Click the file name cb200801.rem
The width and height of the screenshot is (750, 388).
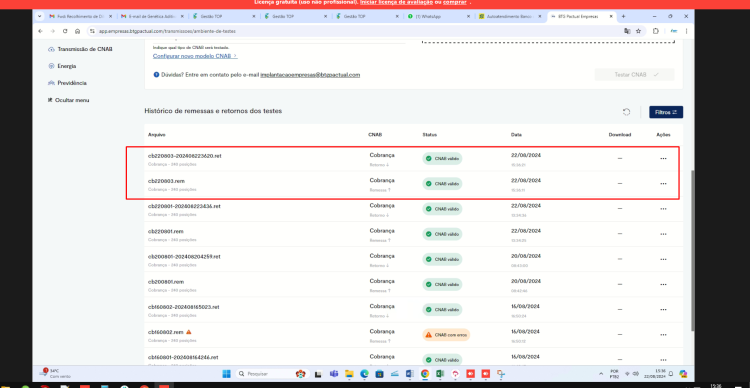(x=166, y=282)
